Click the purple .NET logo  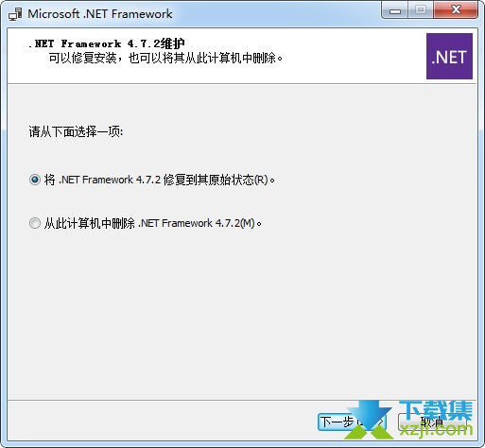click(449, 56)
